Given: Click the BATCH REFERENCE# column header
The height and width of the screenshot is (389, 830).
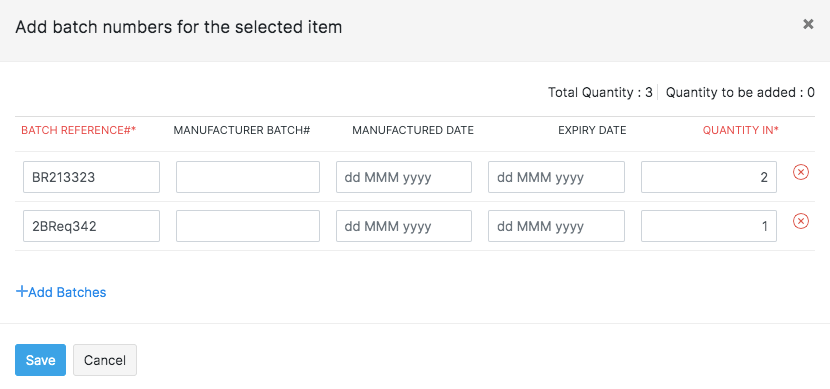Looking at the screenshot, I should point(78,130).
